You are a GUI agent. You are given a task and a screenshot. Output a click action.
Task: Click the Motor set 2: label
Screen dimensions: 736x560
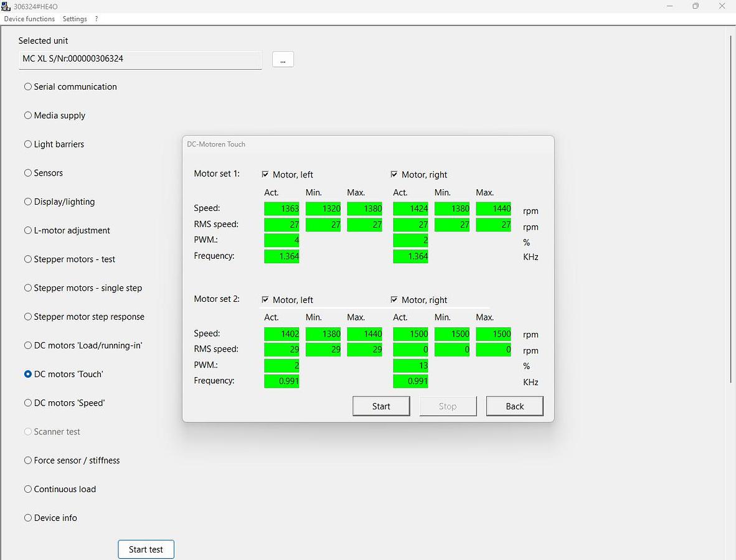pos(217,299)
